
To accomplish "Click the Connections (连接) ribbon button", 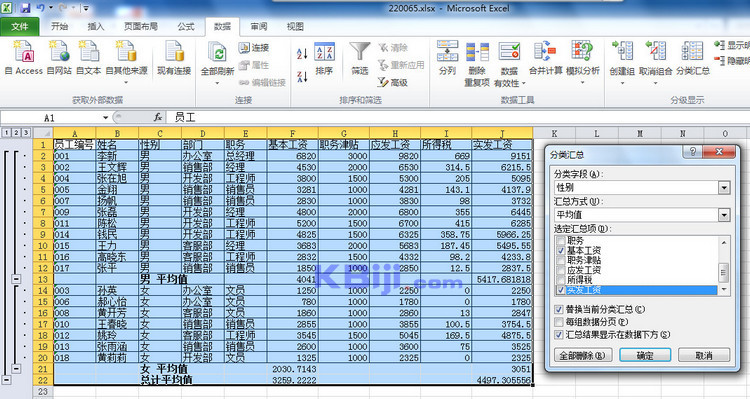I will pos(254,48).
